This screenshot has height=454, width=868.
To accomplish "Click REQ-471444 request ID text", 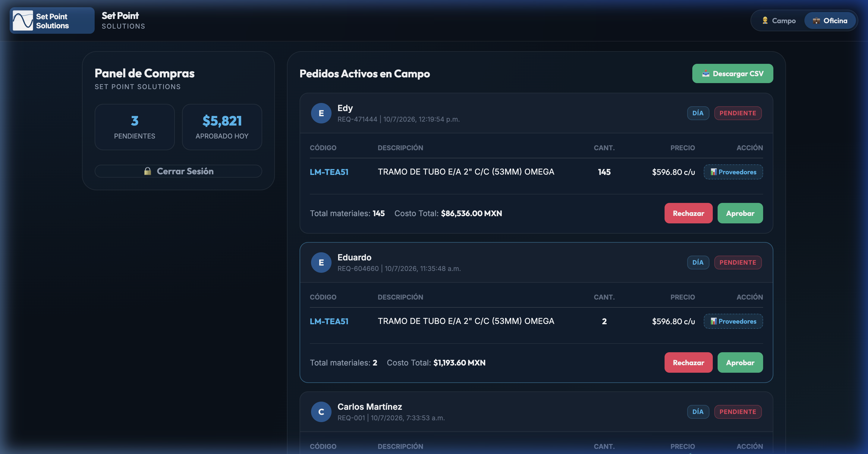I will pos(357,119).
